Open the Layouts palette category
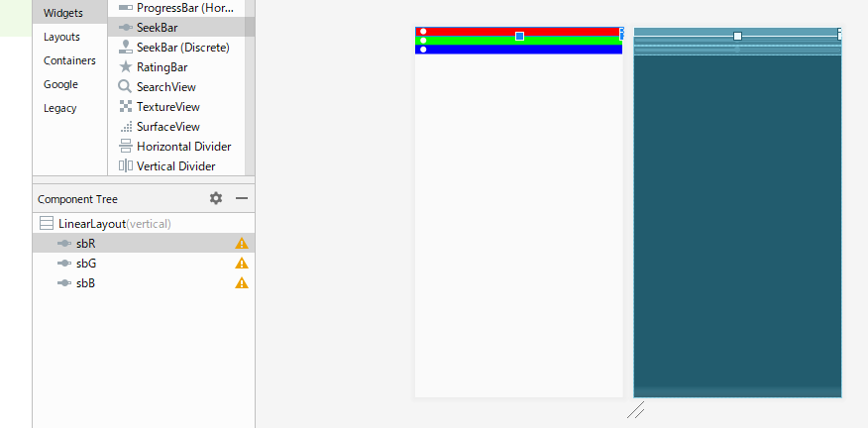Viewport: 868px width, 428px height. (x=61, y=37)
